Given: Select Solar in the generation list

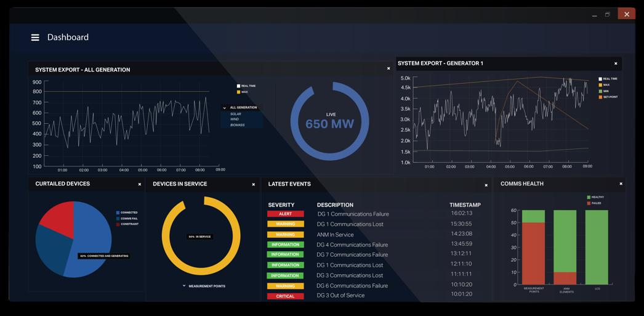Looking at the screenshot, I should coord(235,114).
